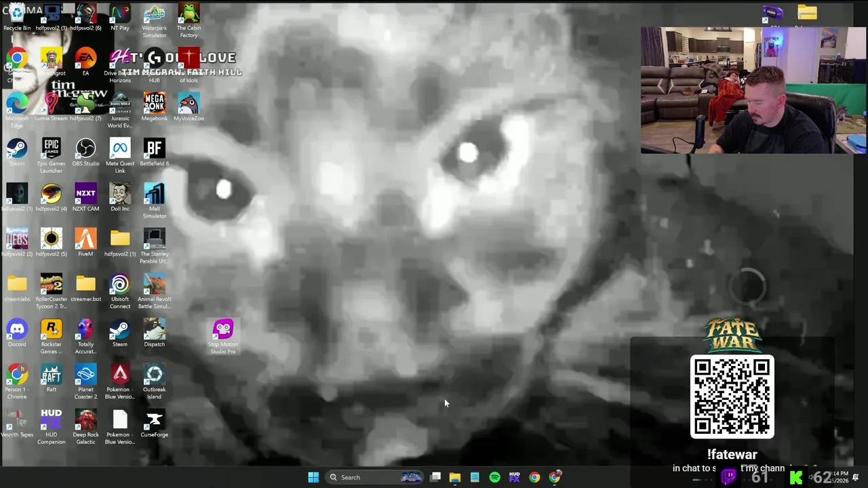Open Task View on taskbar
The image size is (868, 488).
pos(435,477)
